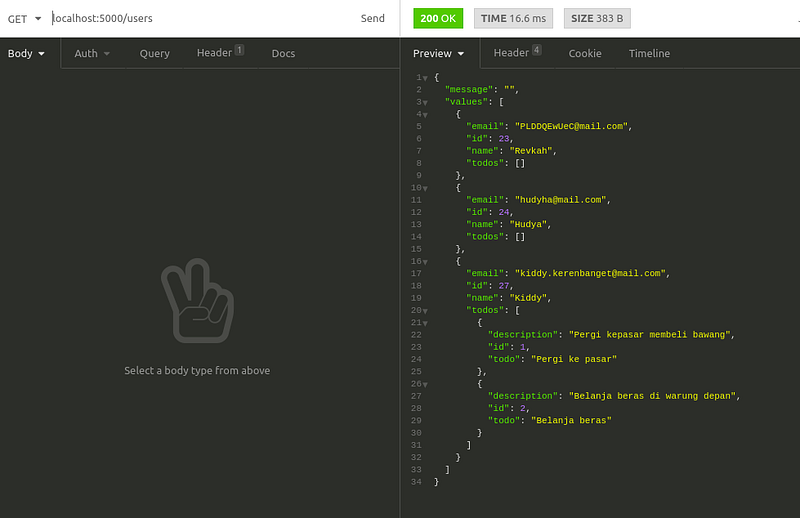Switch to the response Header tab
Image resolution: width=800 pixels, height=518 pixels.
tap(517, 53)
